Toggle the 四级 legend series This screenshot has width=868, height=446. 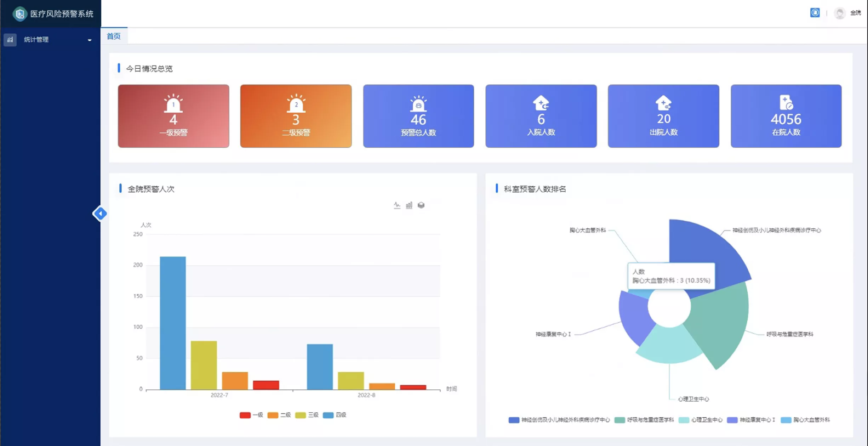tap(335, 415)
